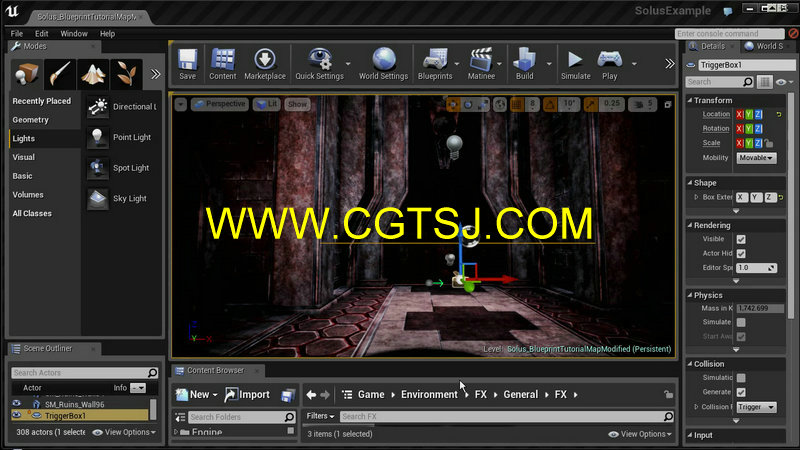The width and height of the screenshot is (800, 450).
Task: Open the Content toolbar button
Action: (223, 63)
